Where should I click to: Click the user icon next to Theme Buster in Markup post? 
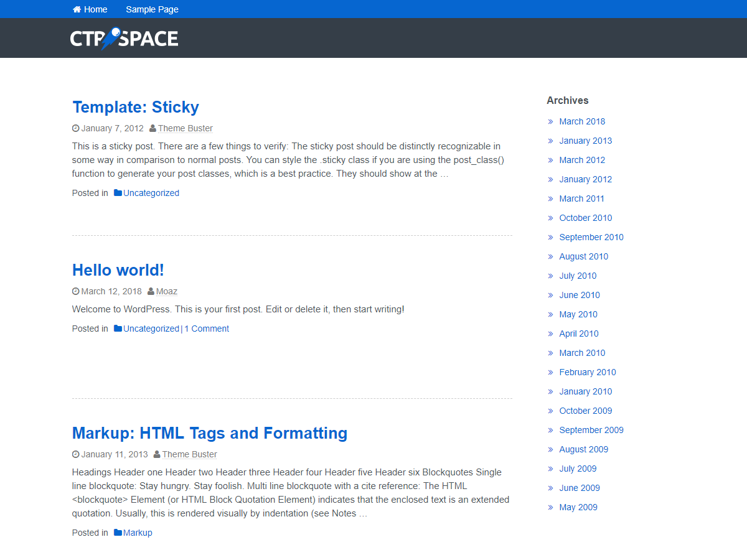point(157,454)
